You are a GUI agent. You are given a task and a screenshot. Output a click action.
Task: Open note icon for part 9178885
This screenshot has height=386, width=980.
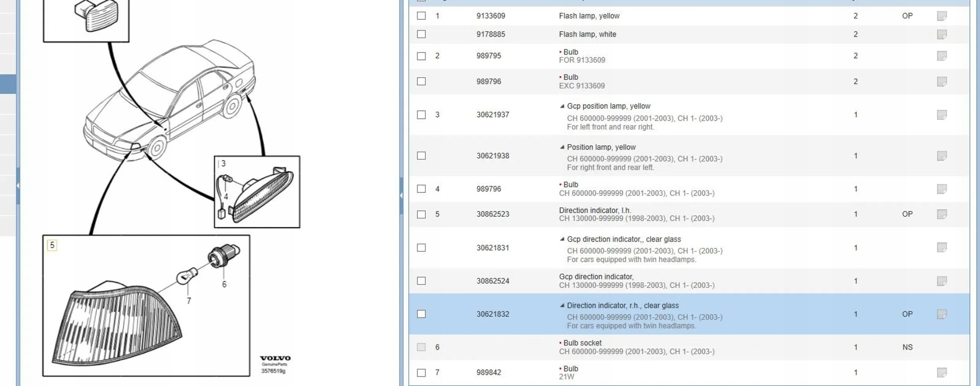[942, 35]
